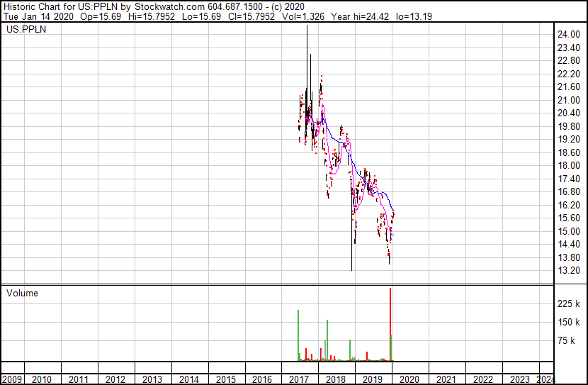
Task: Click the 2011 year label
Action: 79,379
